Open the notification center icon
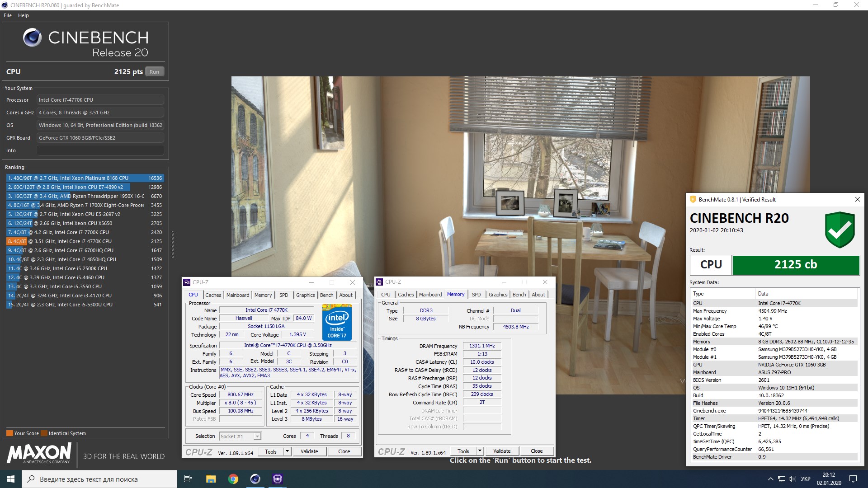Screen dimensions: 868x488 853,479
